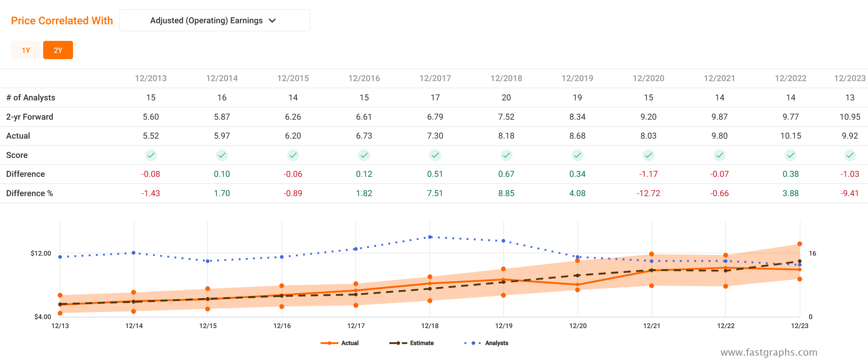Click the 12/2020 score checkmark icon

[648, 155]
